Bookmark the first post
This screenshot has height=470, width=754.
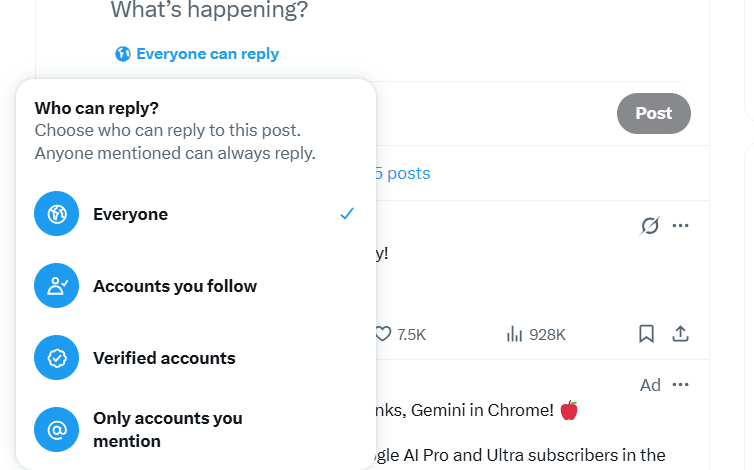pos(647,334)
